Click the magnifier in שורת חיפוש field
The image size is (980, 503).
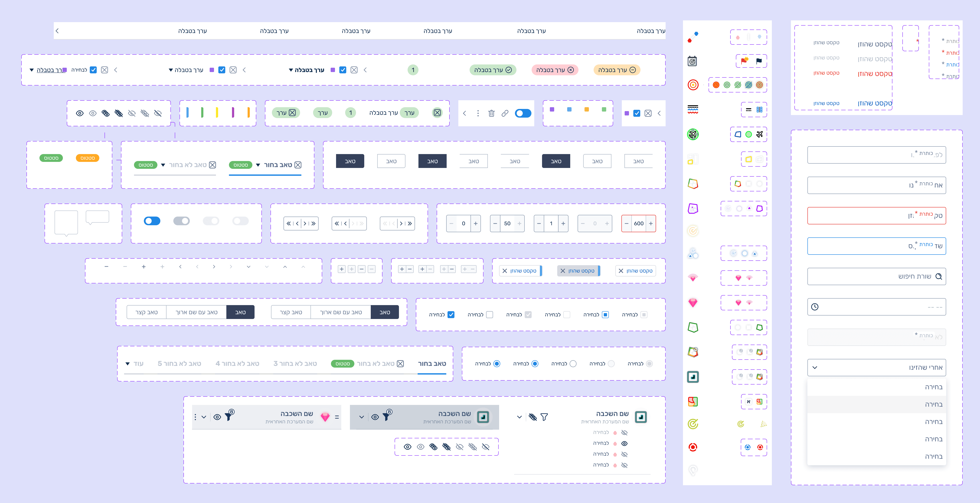coord(939,276)
